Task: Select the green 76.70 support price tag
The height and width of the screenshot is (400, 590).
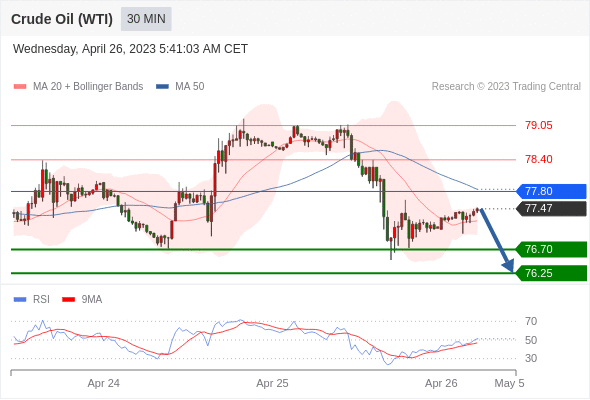Action: 551,249
